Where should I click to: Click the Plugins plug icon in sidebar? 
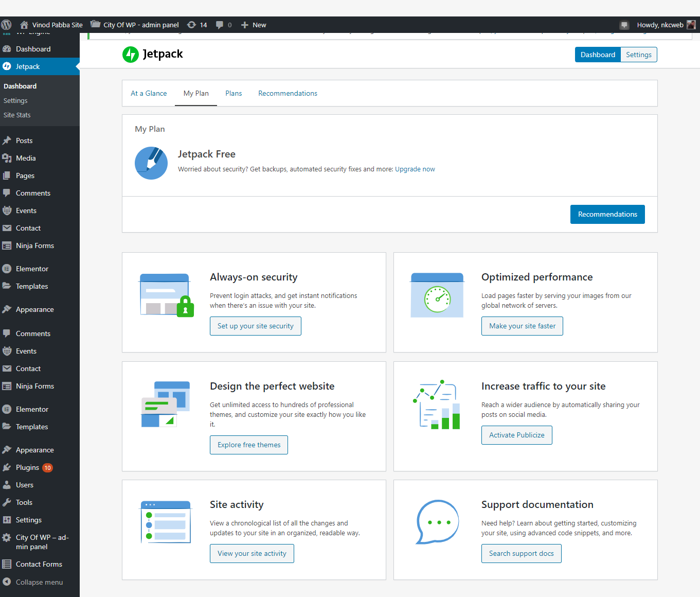tap(7, 467)
